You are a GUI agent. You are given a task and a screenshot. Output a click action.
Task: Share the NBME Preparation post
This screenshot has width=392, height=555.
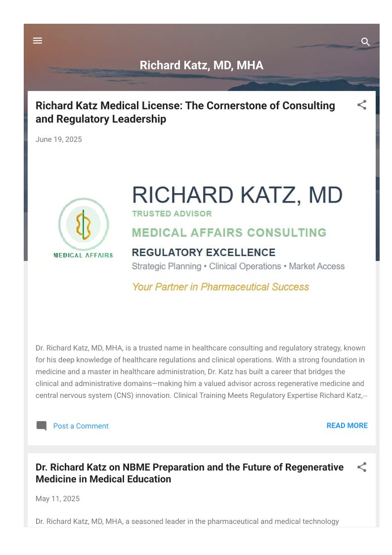pyautogui.click(x=362, y=467)
